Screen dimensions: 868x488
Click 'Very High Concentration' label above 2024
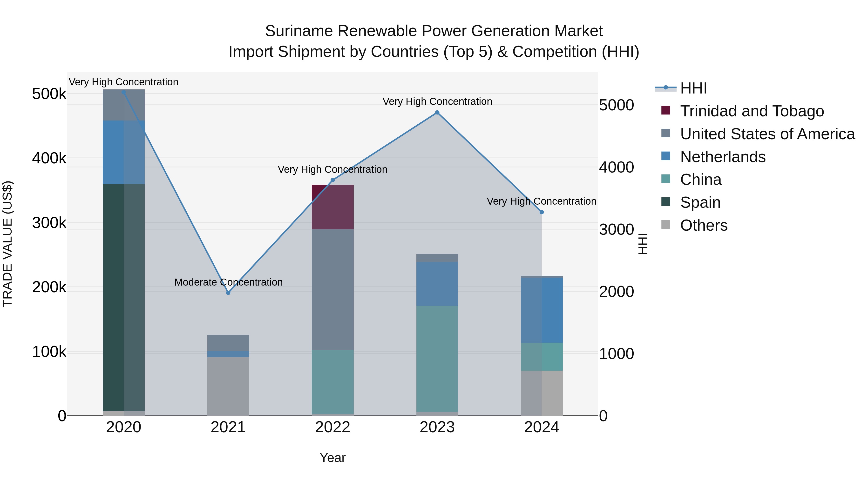coord(542,201)
